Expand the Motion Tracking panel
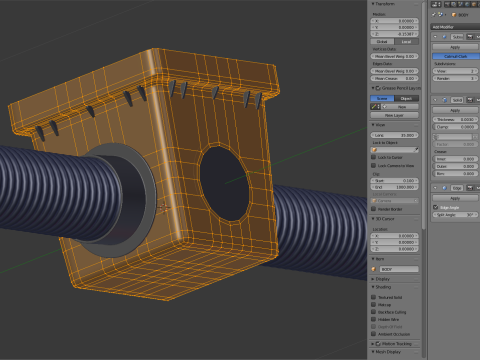 (373, 344)
